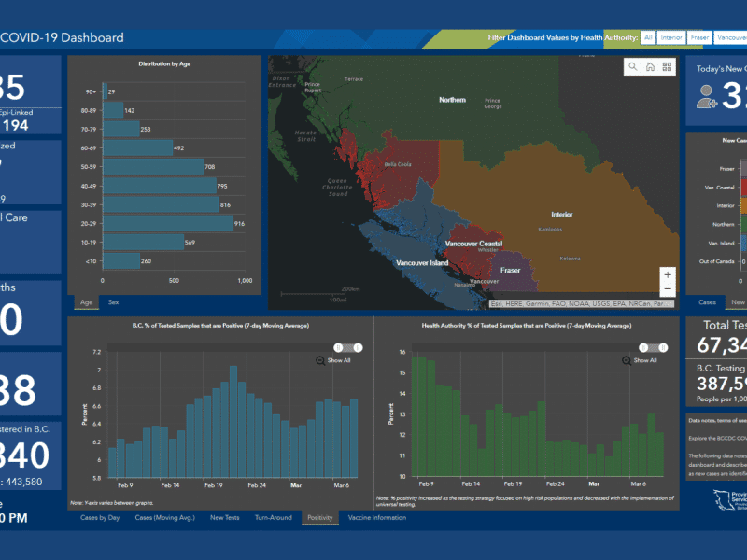Click Show All on Health Authority chart
Screen dimensions: 747x560
(x=645, y=360)
